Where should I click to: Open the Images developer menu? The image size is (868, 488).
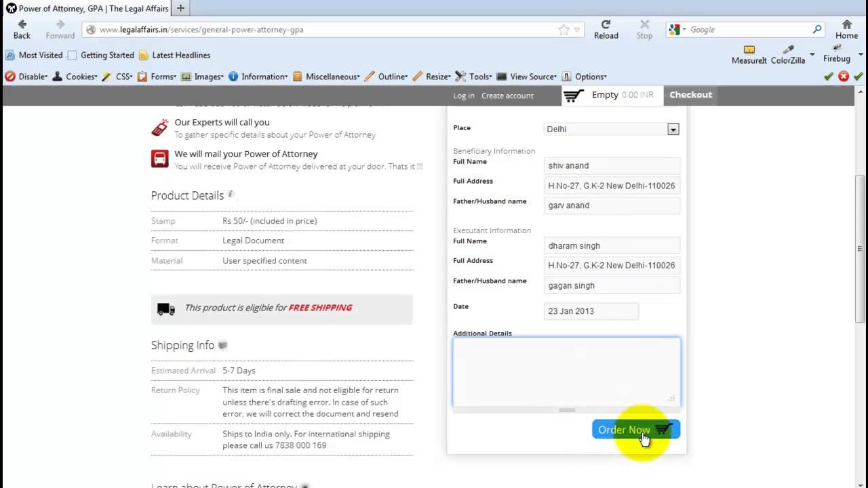point(202,77)
